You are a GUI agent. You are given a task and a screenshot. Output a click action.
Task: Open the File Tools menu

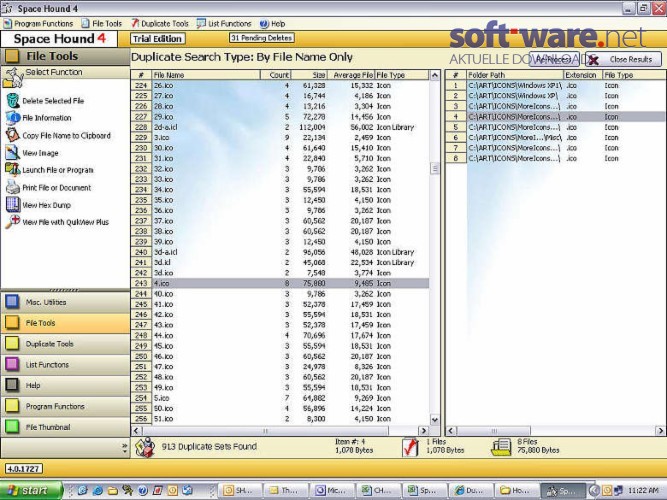102,23
